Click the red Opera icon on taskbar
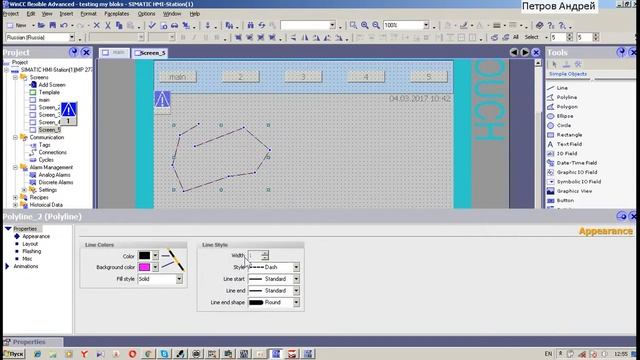 click(x=132, y=354)
